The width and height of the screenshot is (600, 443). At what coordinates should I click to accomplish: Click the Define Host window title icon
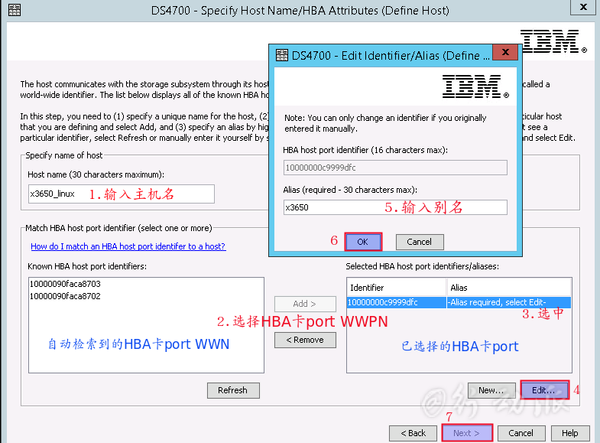[15, 10]
